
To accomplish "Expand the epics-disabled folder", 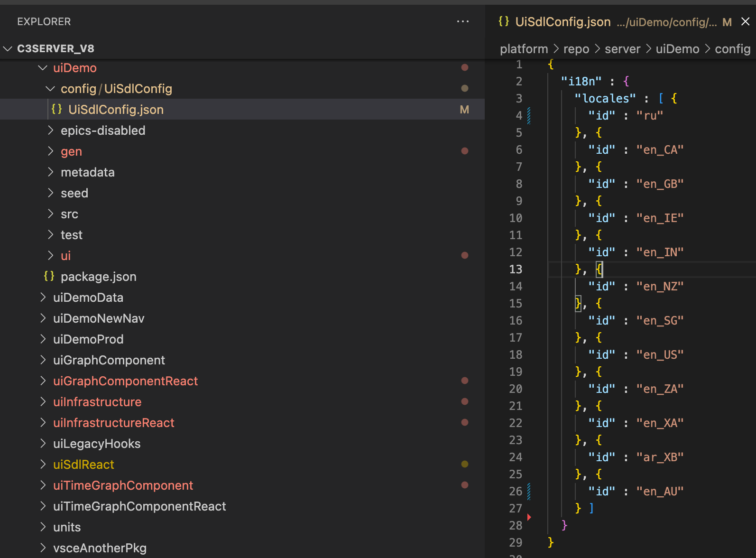I will point(51,130).
